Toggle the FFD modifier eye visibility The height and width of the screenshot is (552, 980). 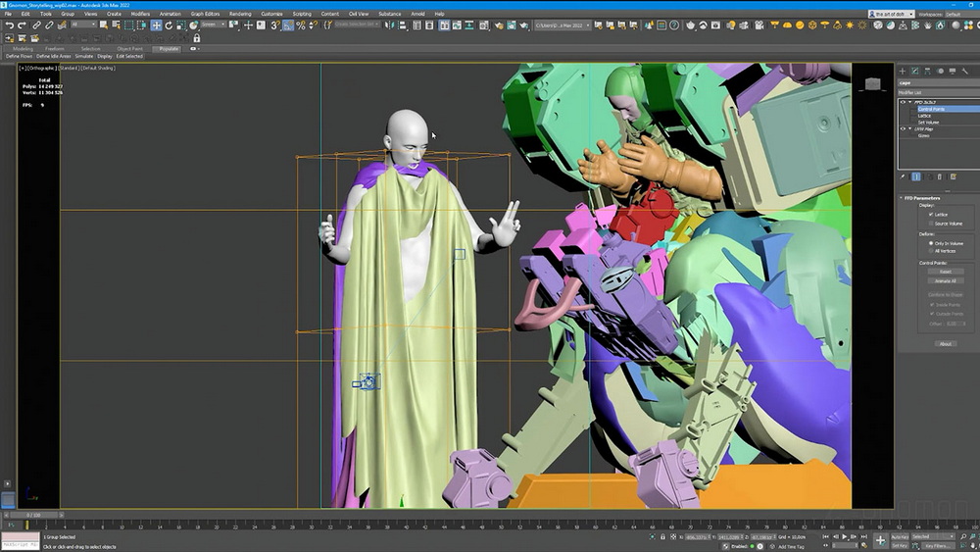coord(902,102)
